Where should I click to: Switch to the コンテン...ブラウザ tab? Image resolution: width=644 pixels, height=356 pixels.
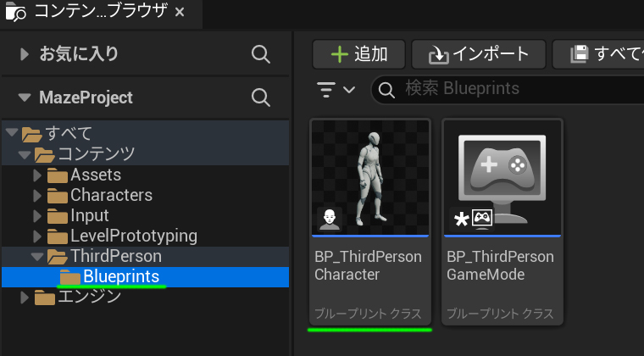click(x=101, y=12)
